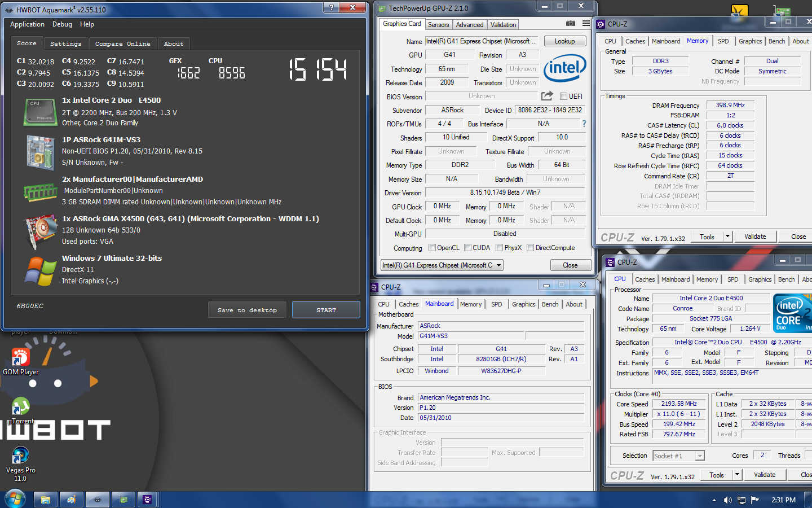The height and width of the screenshot is (508, 812).
Task: Take a GPU-Z screenshot with camera icon
Action: pos(571,24)
